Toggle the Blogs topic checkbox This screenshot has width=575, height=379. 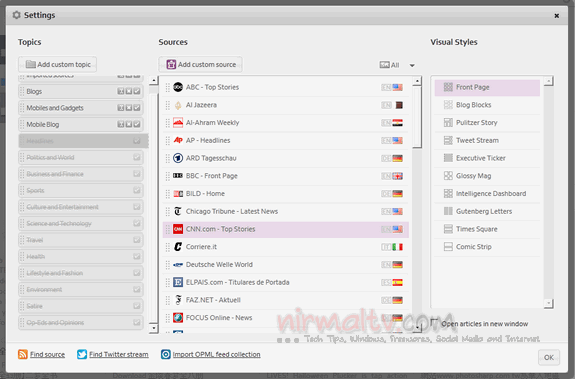point(137,91)
